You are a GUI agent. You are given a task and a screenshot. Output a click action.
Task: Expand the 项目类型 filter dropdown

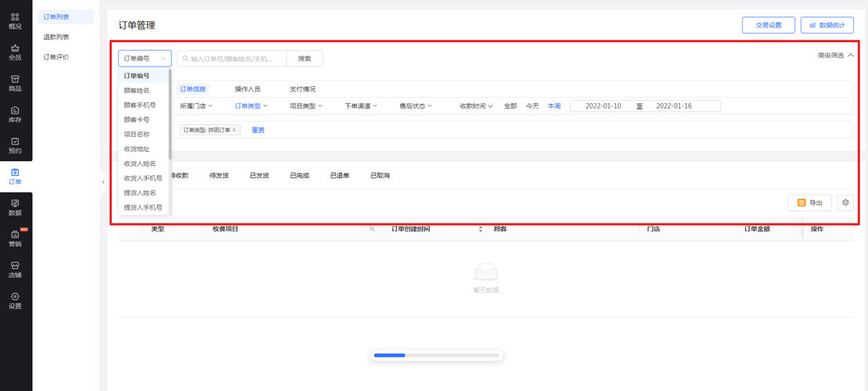coord(306,106)
